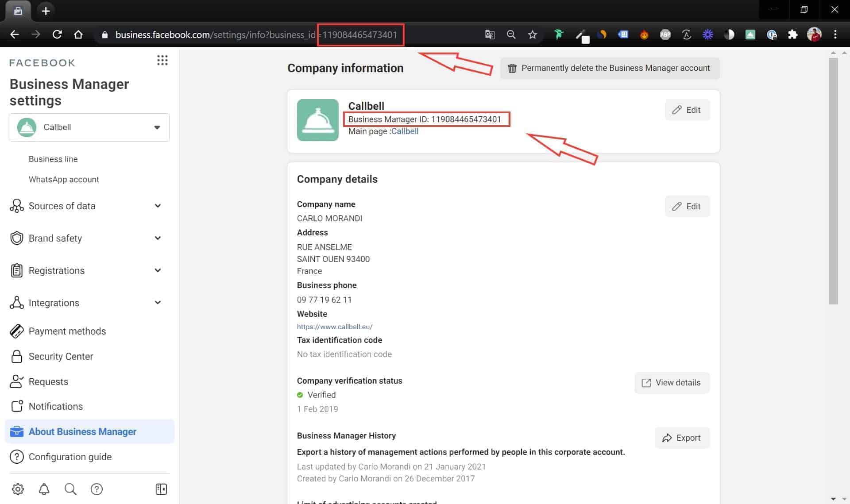This screenshot has width=850, height=504.
Task: Click the View details button for company verification
Action: click(x=672, y=382)
